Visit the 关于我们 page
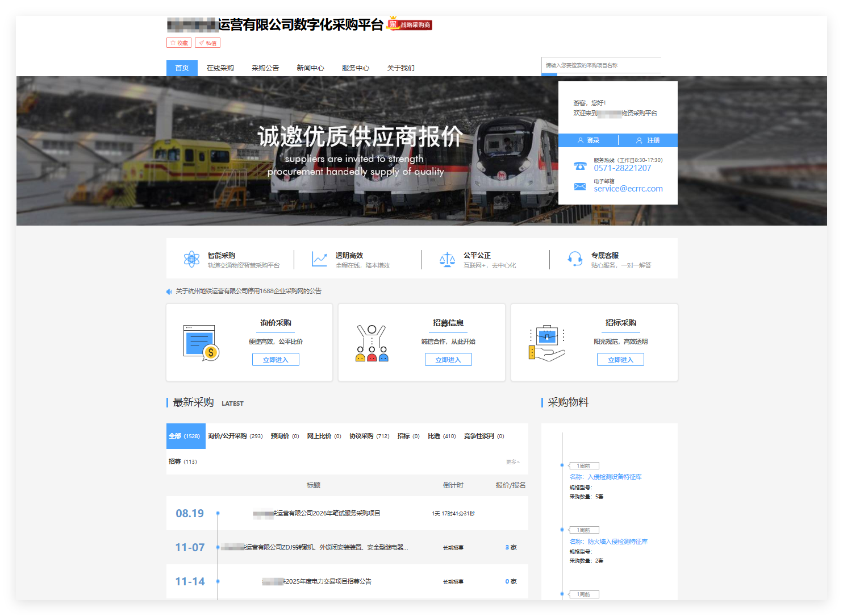 coord(400,68)
